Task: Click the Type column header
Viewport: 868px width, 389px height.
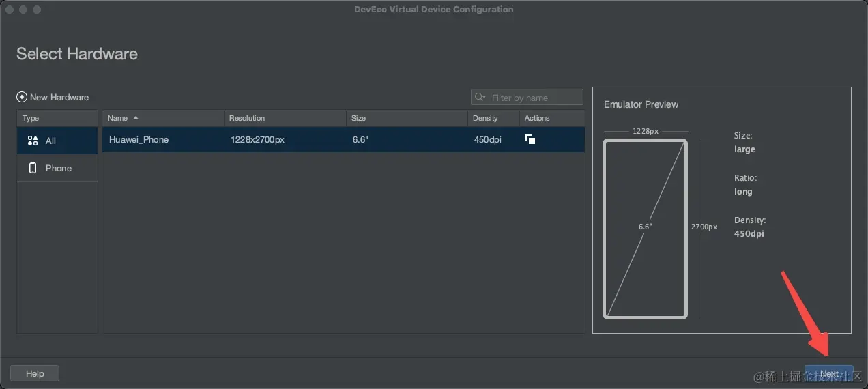Action: (x=57, y=118)
